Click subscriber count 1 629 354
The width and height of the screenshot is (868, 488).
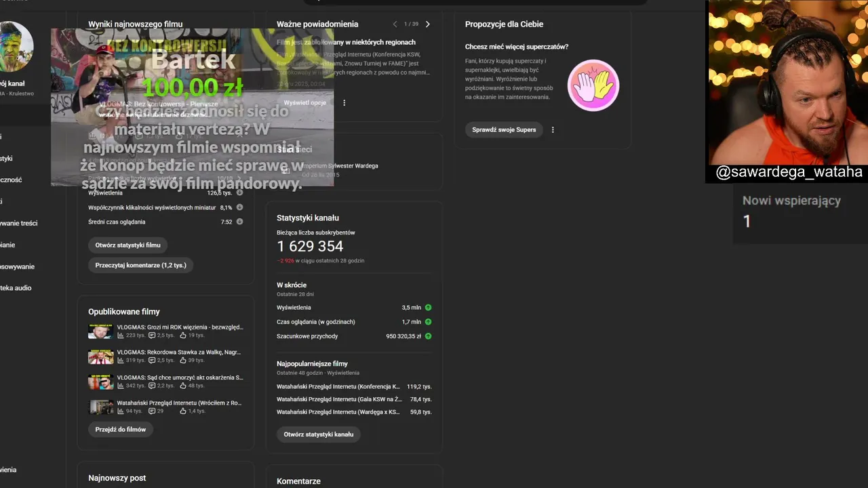pyautogui.click(x=310, y=246)
